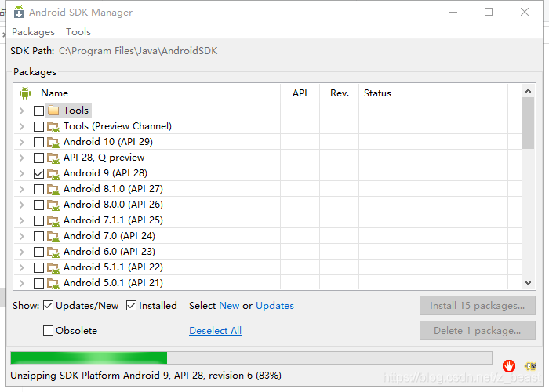
Task: Click the Updates selection link
Action: tap(274, 306)
